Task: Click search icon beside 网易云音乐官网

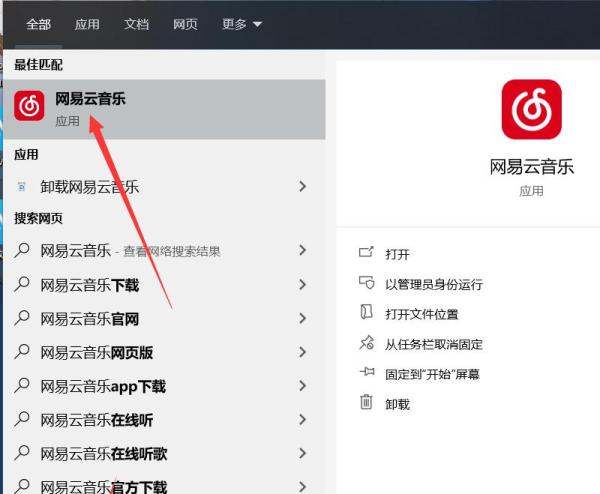Action: [22, 318]
